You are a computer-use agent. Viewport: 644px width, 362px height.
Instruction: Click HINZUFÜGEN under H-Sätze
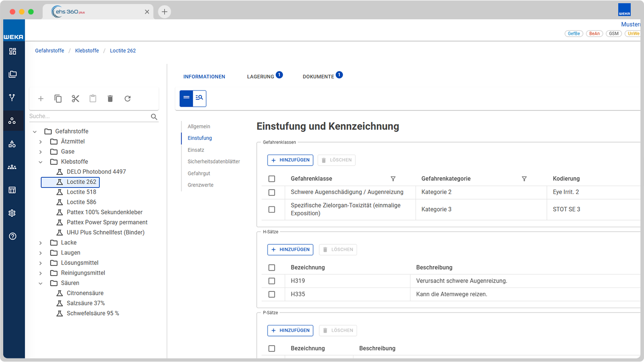[x=290, y=250]
